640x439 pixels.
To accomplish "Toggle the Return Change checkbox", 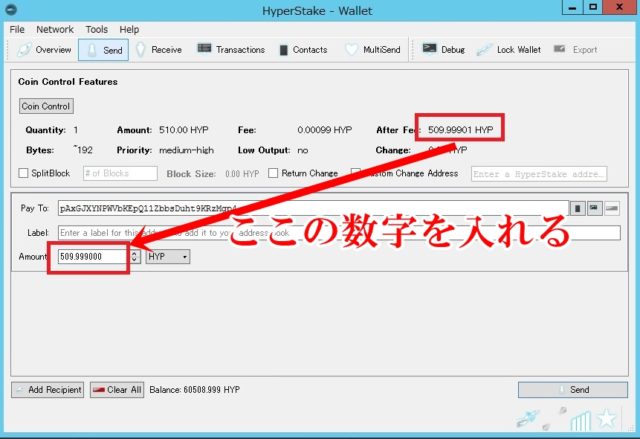I will point(273,173).
